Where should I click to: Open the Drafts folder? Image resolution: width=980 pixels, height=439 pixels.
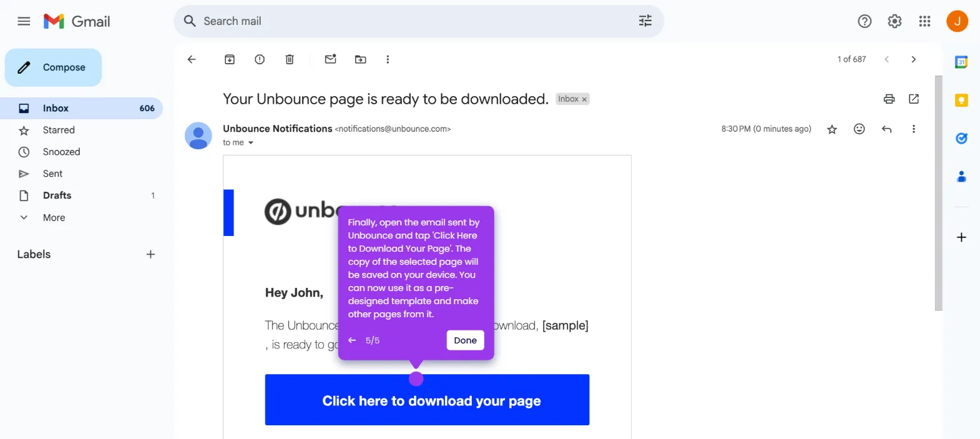(81, 195)
